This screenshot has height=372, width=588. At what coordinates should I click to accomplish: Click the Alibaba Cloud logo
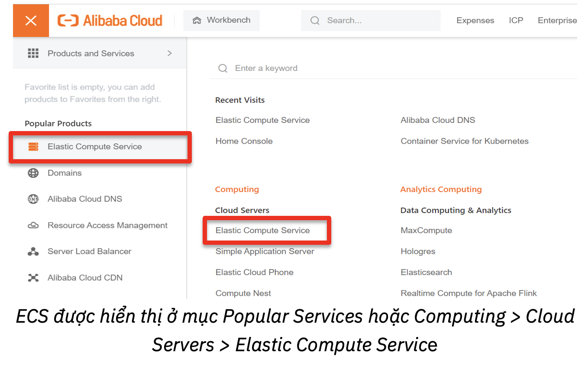110,21
